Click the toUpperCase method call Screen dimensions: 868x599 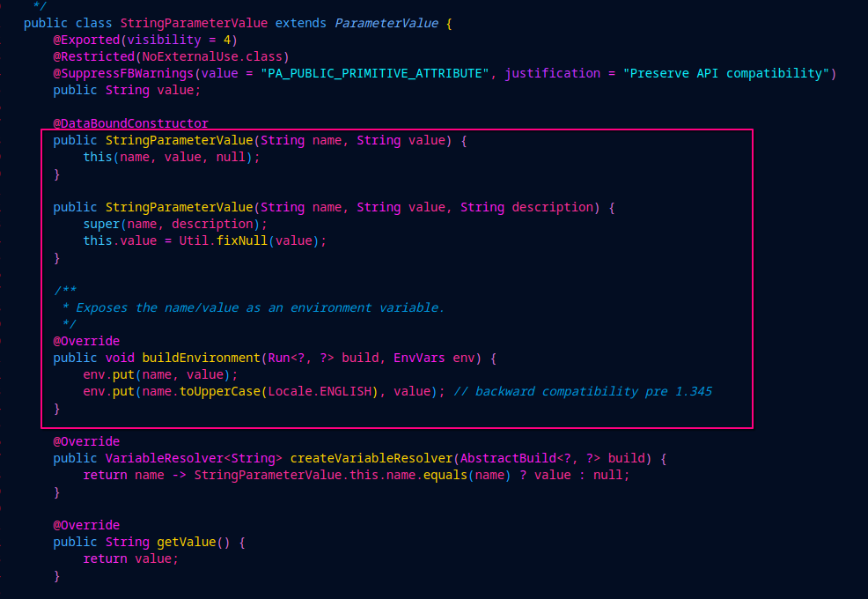click(x=220, y=391)
